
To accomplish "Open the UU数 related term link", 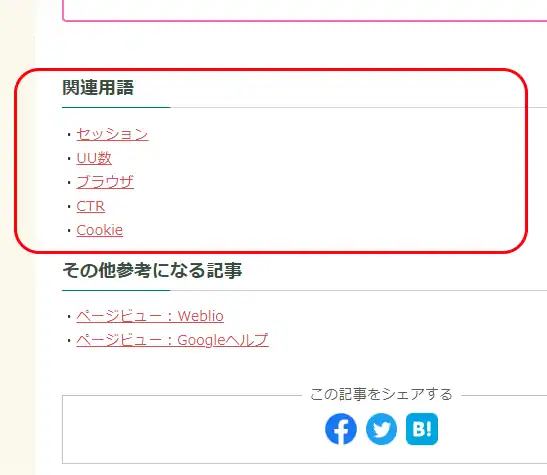I will tap(94, 158).
